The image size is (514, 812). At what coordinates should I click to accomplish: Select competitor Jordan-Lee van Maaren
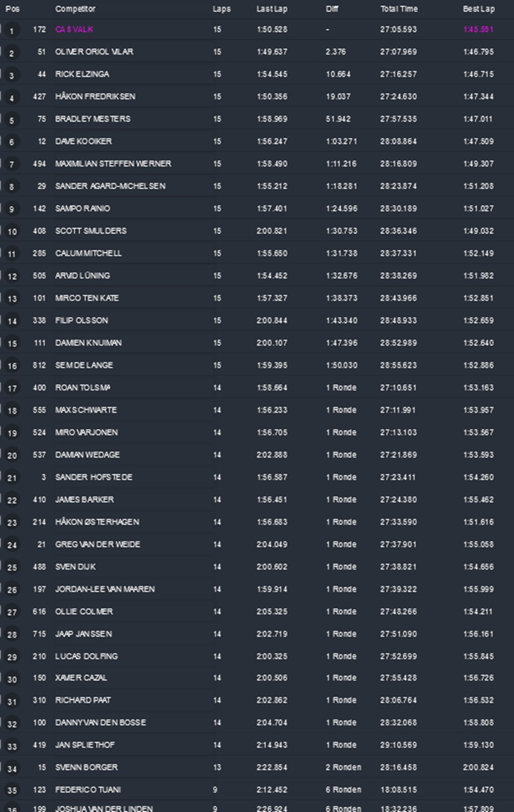(x=105, y=589)
